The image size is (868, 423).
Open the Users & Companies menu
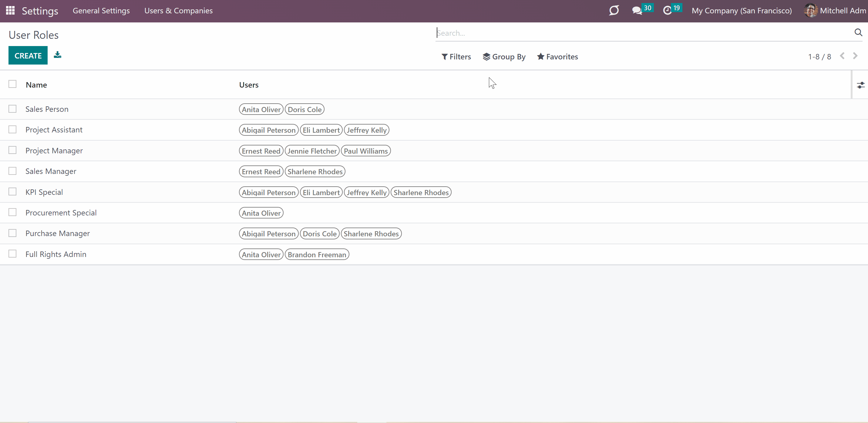(x=178, y=11)
